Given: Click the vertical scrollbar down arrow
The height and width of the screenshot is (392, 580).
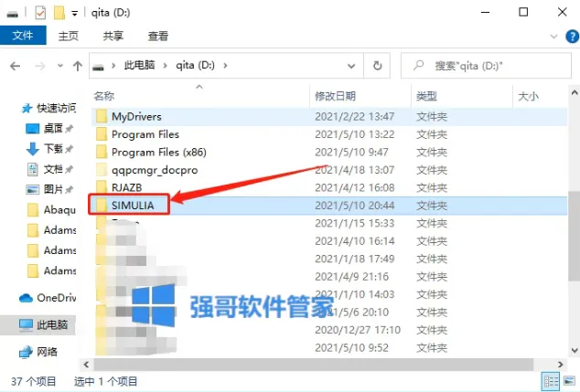Looking at the screenshot, I should click(575, 350).
